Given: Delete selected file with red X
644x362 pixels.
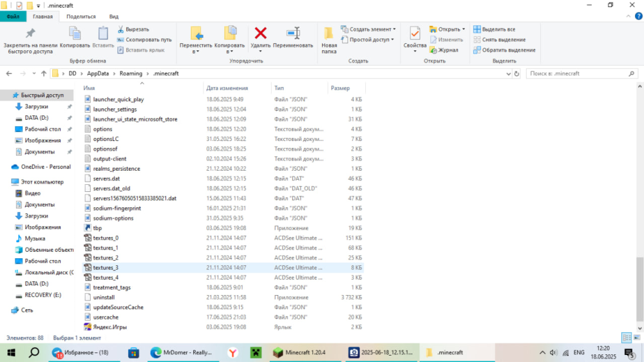Looking at the screenshot, I should click(260, 37).
